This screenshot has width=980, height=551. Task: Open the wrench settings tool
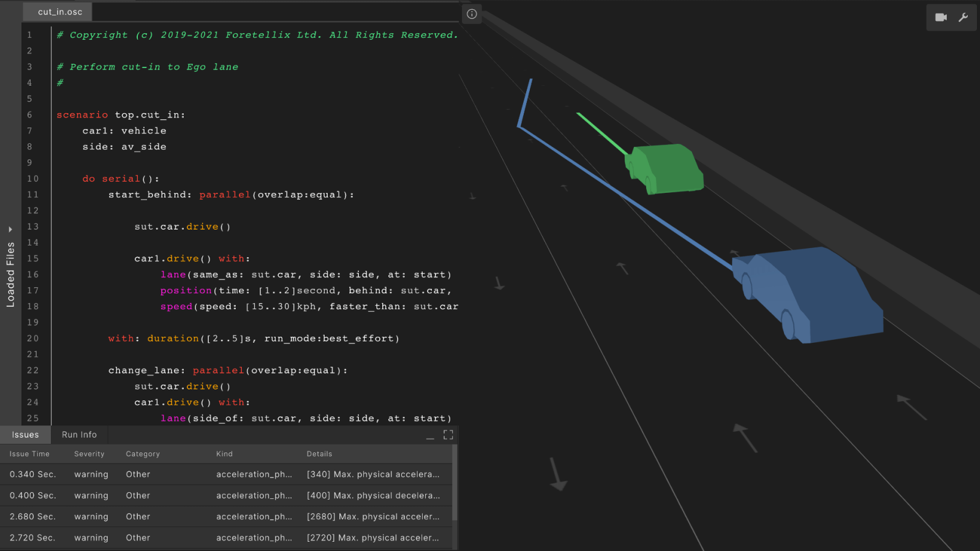pos(963,17)
